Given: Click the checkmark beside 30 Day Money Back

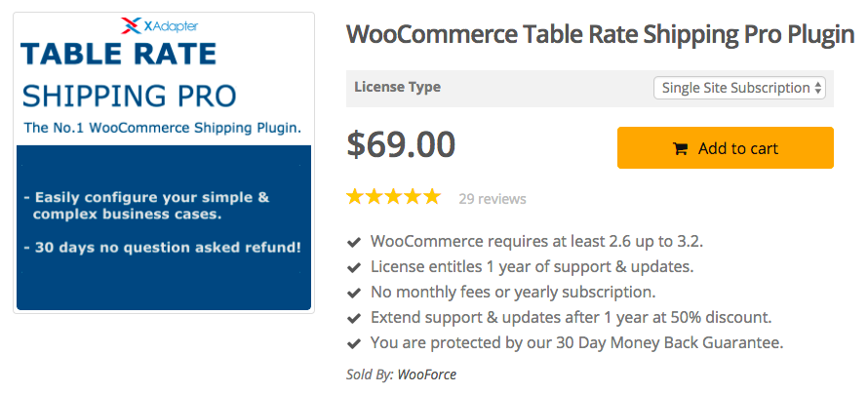Looking at the screenshot, I should (x=354, y=342).
